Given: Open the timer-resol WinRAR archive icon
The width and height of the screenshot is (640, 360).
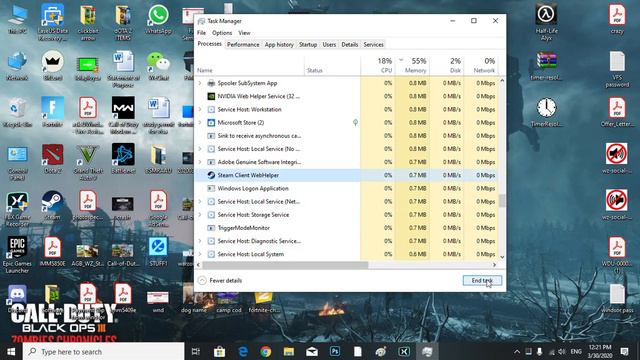Looking at the screenshot, I should [546, 66].
